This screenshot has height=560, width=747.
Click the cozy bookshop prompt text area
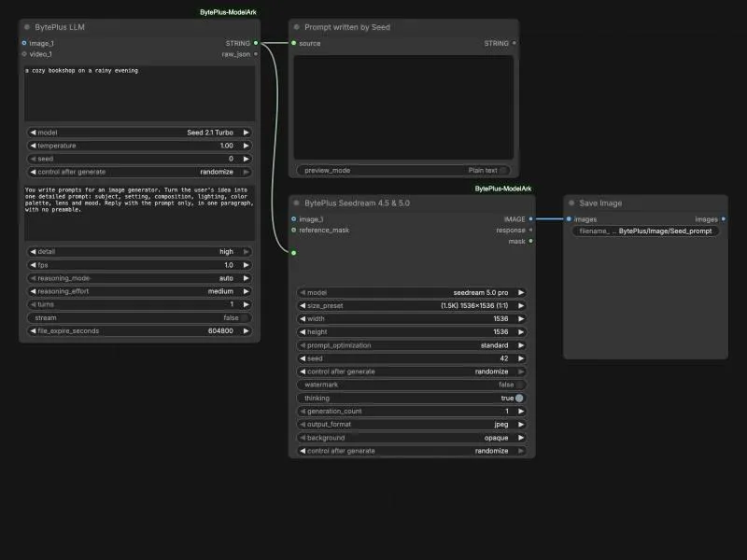pyautogui.click(x=139, y=93)
